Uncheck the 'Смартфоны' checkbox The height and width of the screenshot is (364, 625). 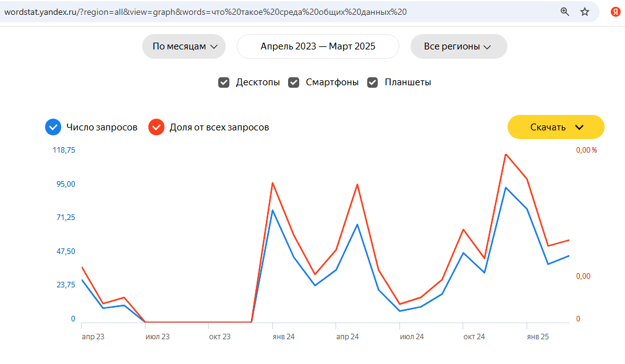tap(294, 82)
